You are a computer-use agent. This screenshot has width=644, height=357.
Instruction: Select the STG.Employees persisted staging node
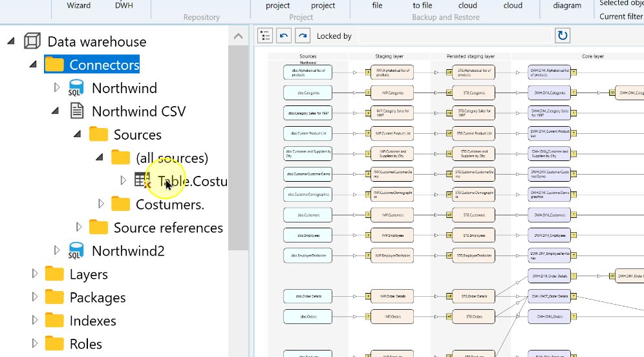pyautogui.click(x=473, y=235)
